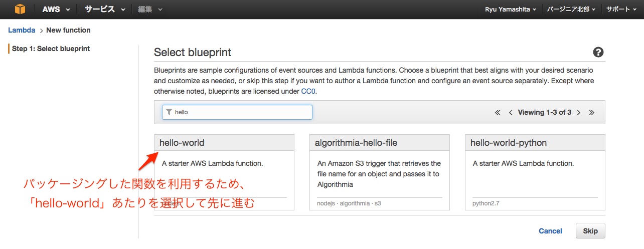Screen dimensions: 644x249
Task: Expand the サポート menu
Action: point(622,10)
